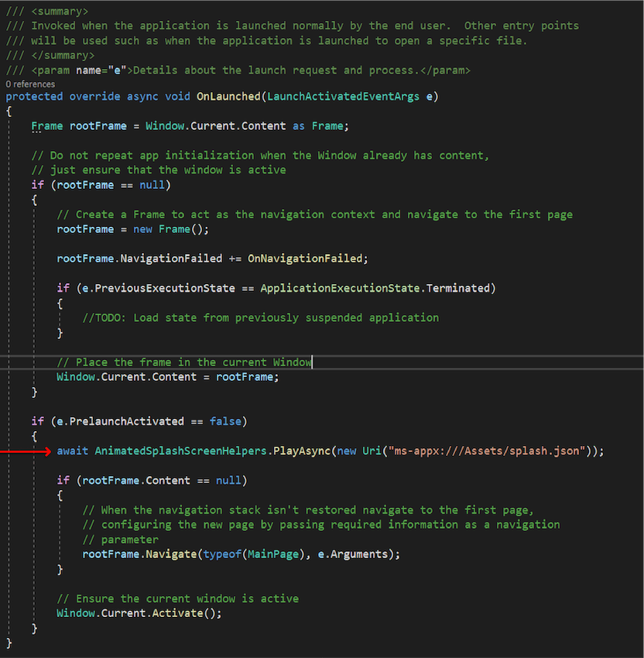Click the '0 references' CodeLens link
Viewport: 644px width, 658px height.
coord(30,84)
